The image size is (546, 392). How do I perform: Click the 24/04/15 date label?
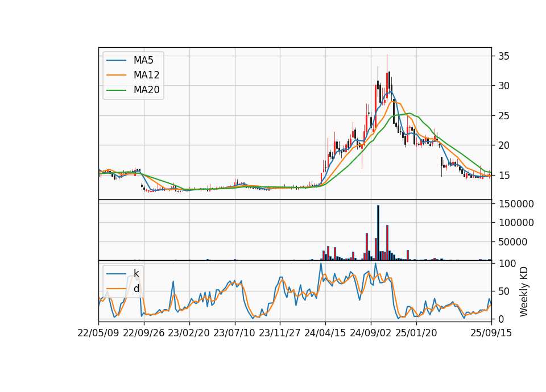tap(325, 333)
